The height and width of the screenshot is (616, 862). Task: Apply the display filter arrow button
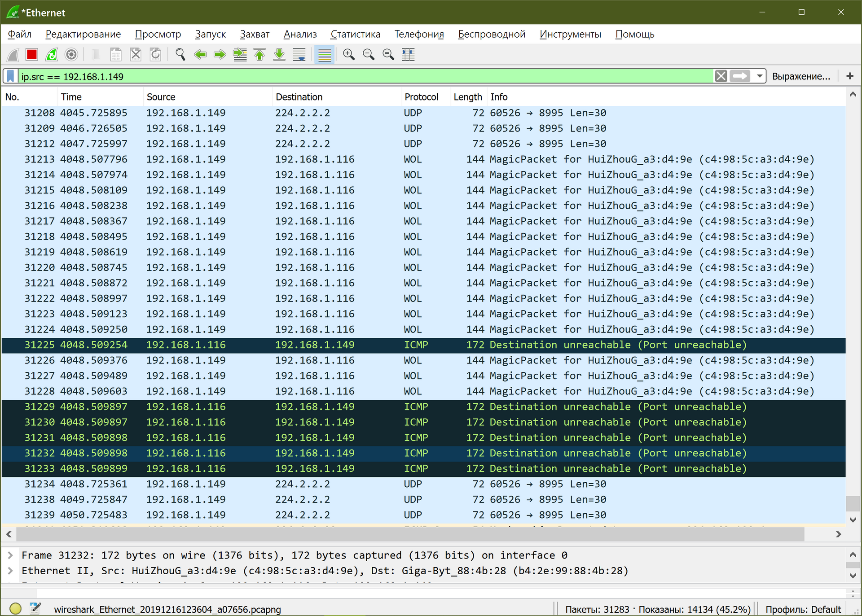pos(740,76)
